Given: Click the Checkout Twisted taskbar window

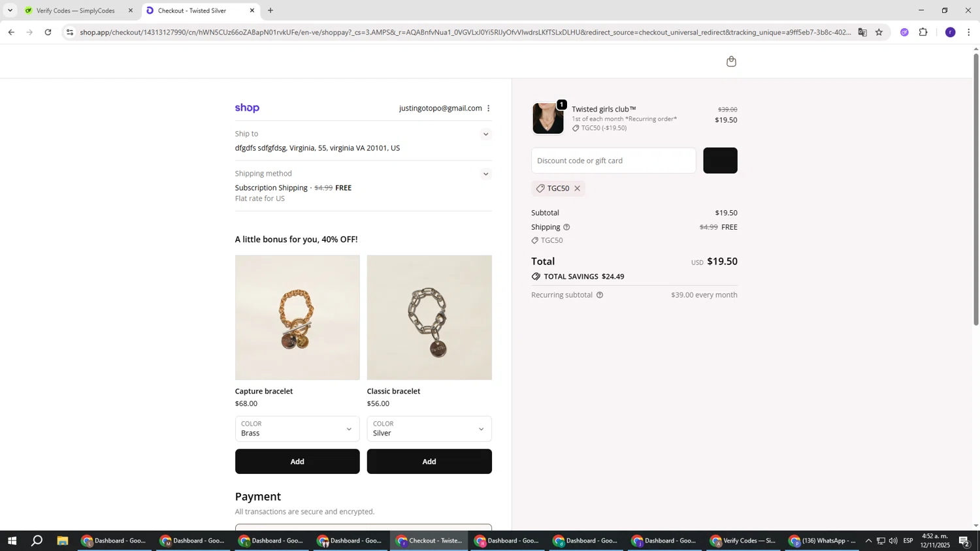Looking at the screenshot, I should click(x=429, y=541).
